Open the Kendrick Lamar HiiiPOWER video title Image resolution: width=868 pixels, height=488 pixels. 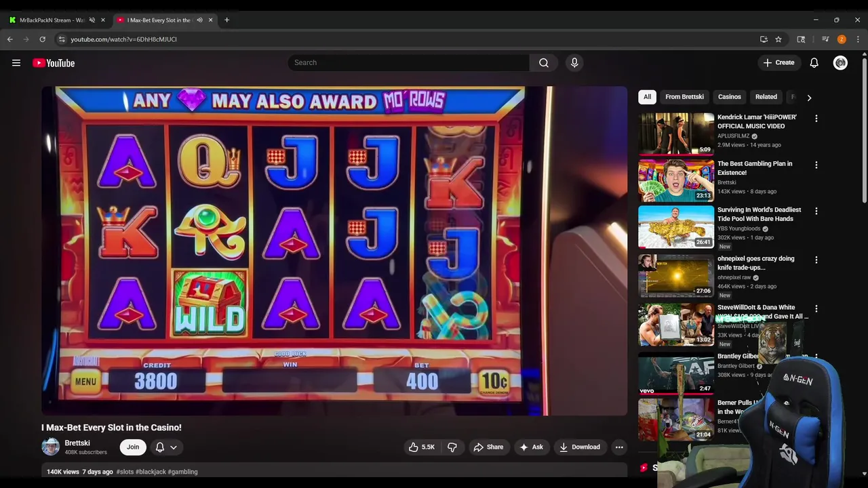[x=757, y=121]
